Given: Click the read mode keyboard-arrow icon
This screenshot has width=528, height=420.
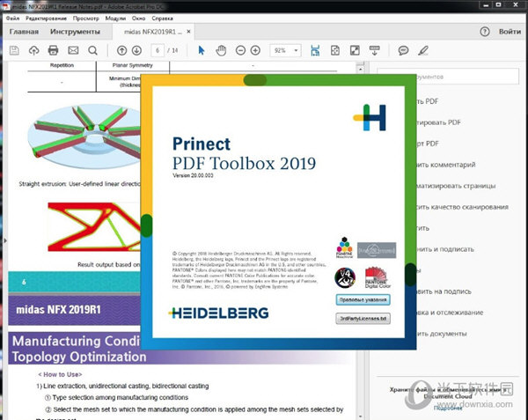Looking at the screenshot, I should tap(375, 50).
